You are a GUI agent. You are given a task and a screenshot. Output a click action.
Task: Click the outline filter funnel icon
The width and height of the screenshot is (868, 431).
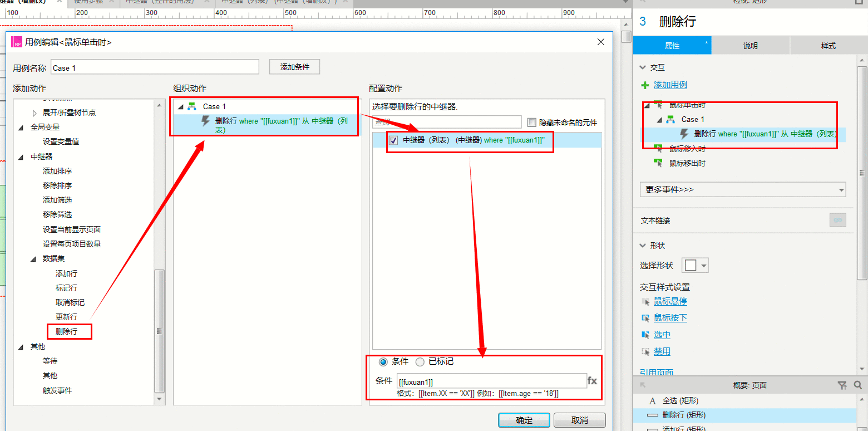pyautogui.click(x=842, y=385)
